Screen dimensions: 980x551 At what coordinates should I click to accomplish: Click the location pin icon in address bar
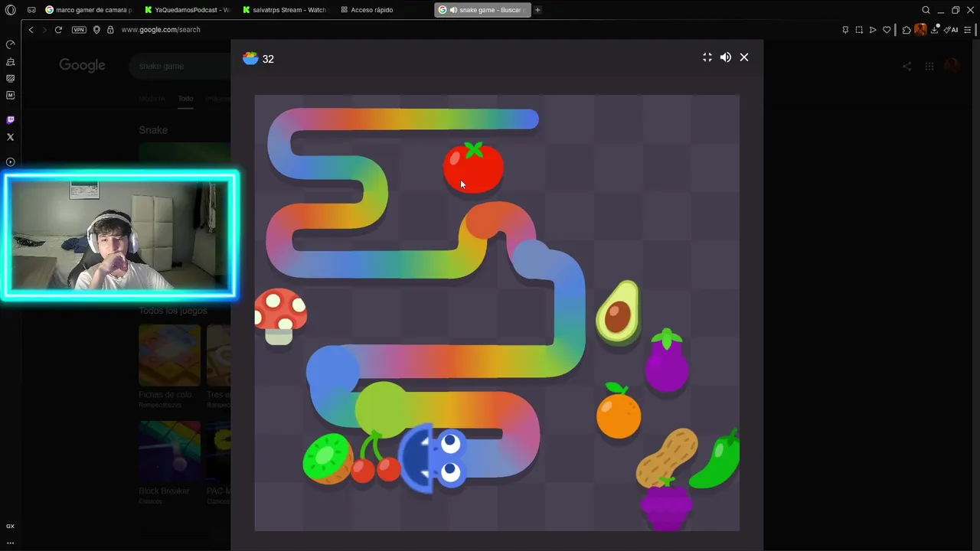(x=96, y=30)
